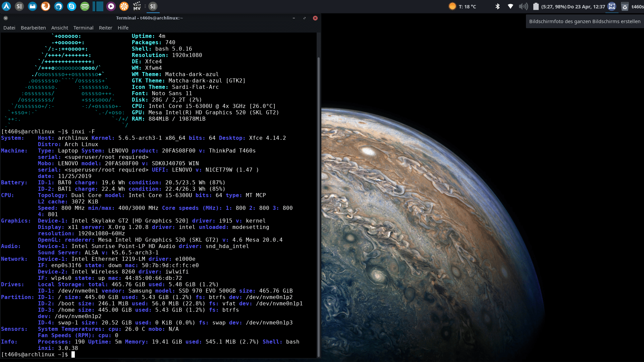Click the 'N1CET79W (1.47 )' UEFI version text
Viewport: 644px width, 362px height.
coord(232,170)
